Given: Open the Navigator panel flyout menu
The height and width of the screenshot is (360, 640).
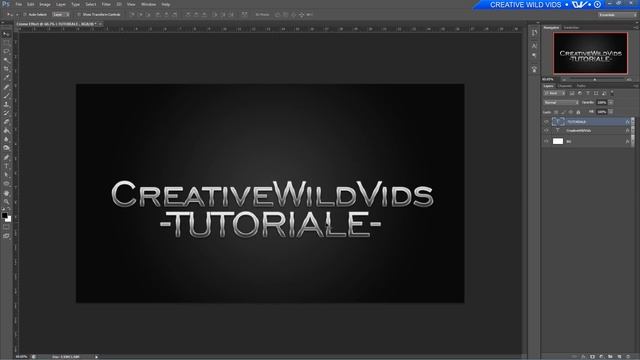Looking at the screenshot, I should pyautogui.click(x=636, y=28).
